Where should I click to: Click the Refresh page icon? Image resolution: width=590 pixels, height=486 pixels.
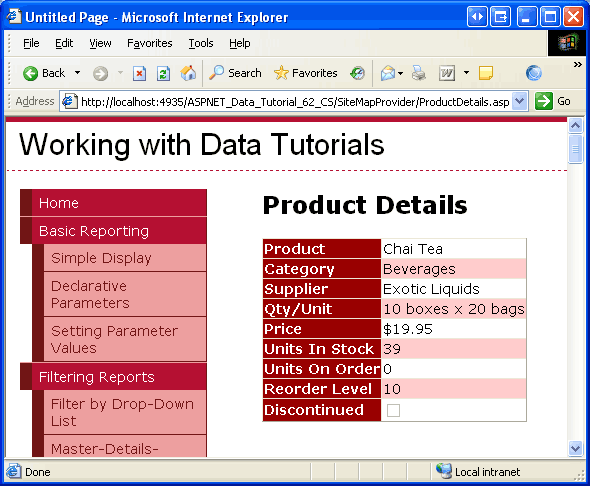163,73
